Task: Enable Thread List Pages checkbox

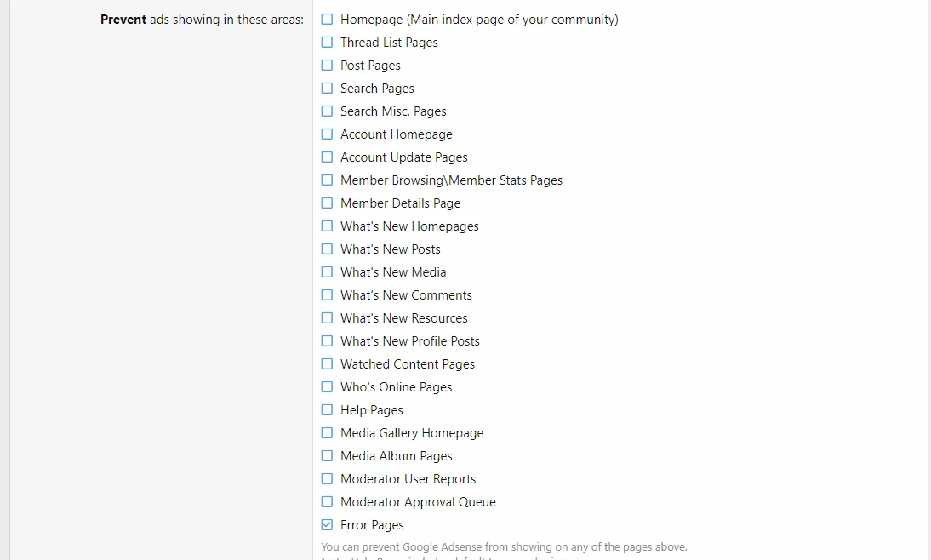Action: point(327,42)
